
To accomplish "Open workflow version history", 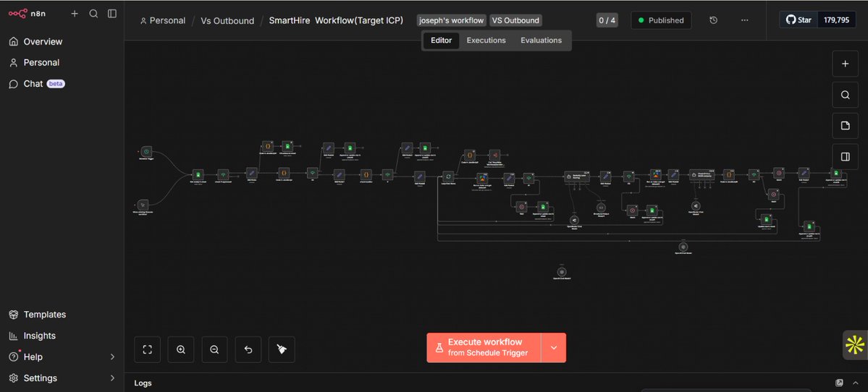I will [x=714, y=20].
